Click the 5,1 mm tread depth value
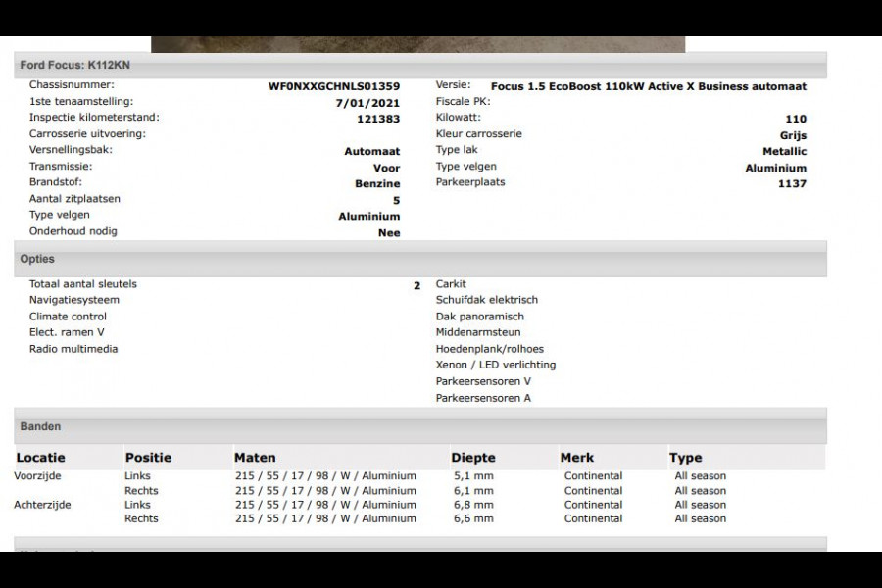 (472, 476)
